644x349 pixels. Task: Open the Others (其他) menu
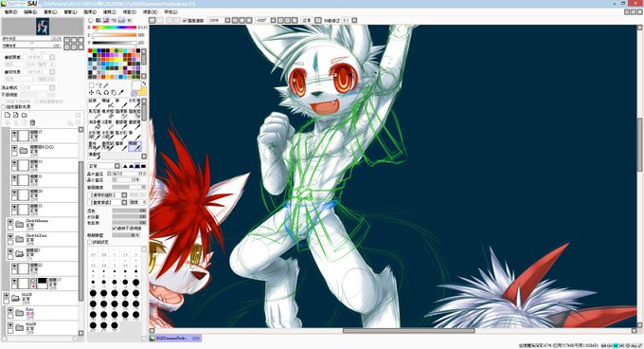pyautogui.click(x=170, y=12)
